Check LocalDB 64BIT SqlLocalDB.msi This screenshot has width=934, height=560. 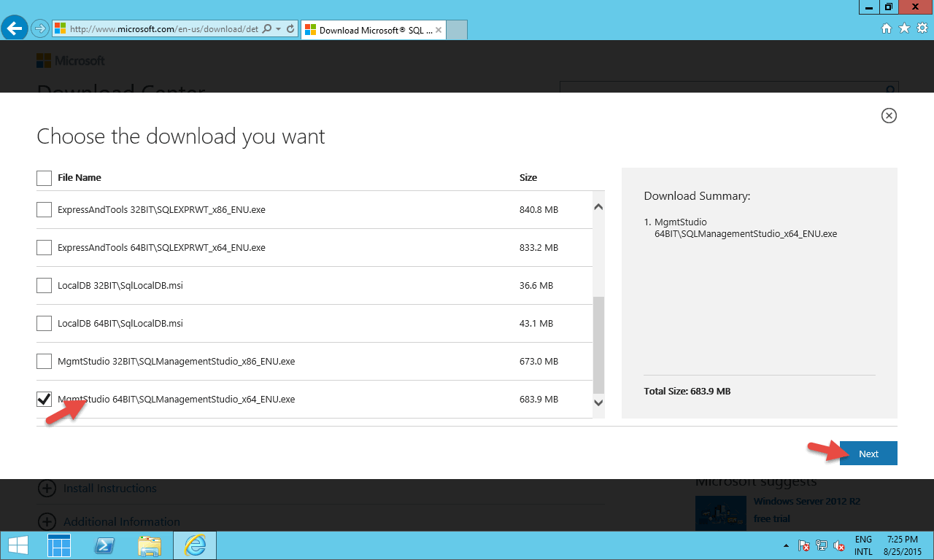click(45, 324)
